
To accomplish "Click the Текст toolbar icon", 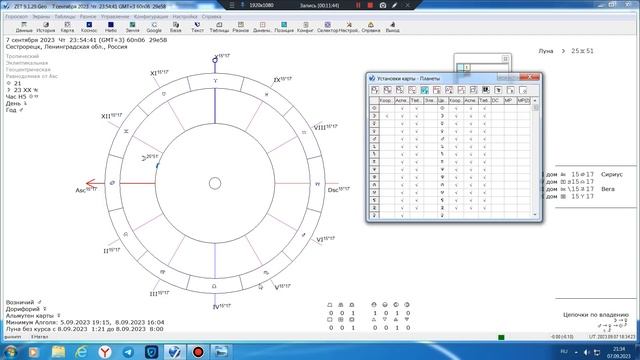I will point(197,27).
